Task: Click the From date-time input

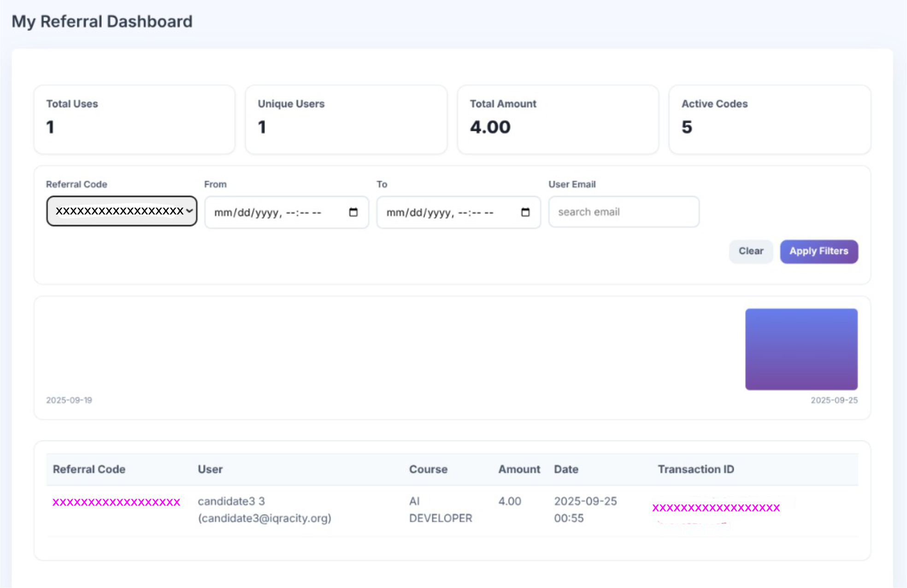Action: pyautogui.click(x=277, y=212)
